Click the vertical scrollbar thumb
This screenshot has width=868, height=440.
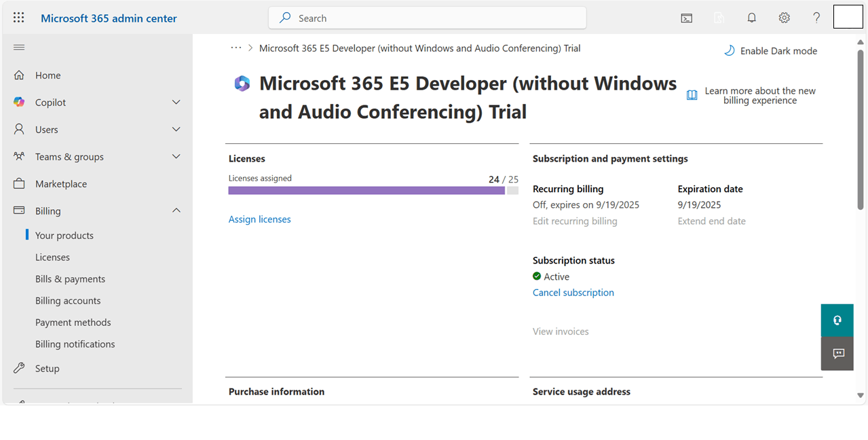[x=861, y=129]
